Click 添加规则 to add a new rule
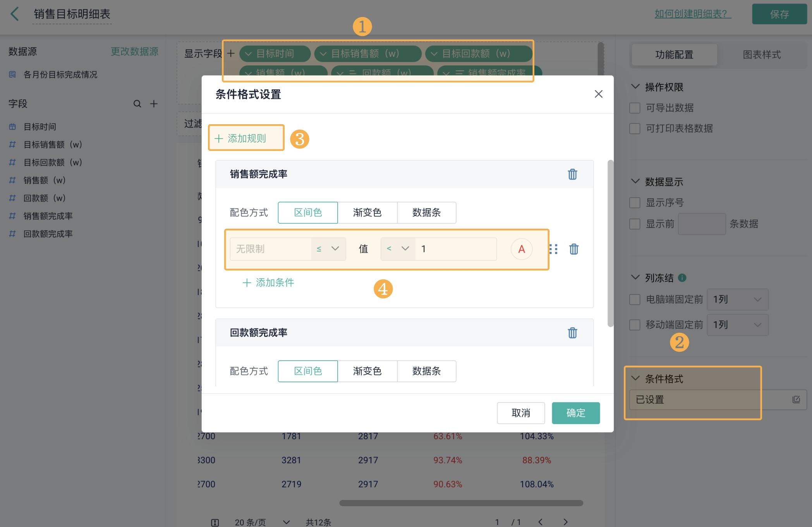 pyautogui.click(x=245, y=138)
